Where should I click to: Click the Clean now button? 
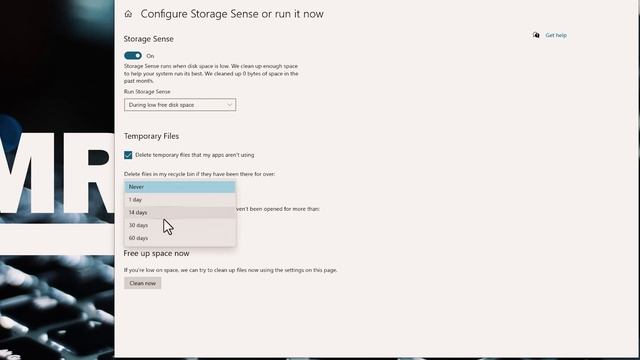coord(142,283)
